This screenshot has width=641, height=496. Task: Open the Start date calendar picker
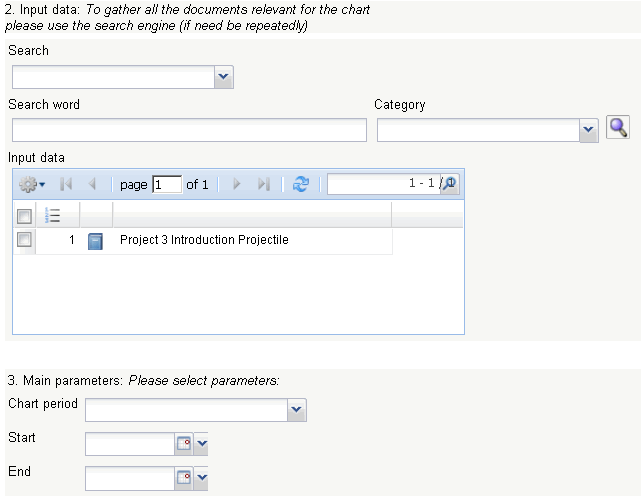(x=184, y=446)
